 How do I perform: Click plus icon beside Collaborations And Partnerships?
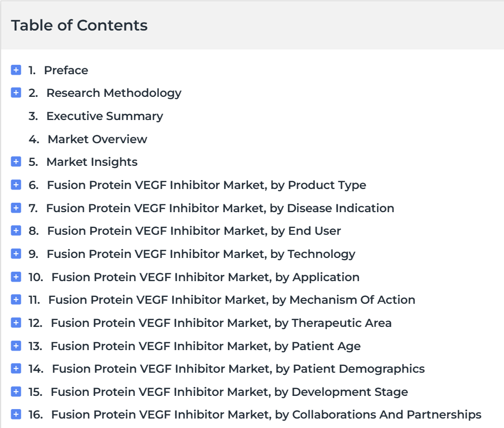click(x=16, y=414)
